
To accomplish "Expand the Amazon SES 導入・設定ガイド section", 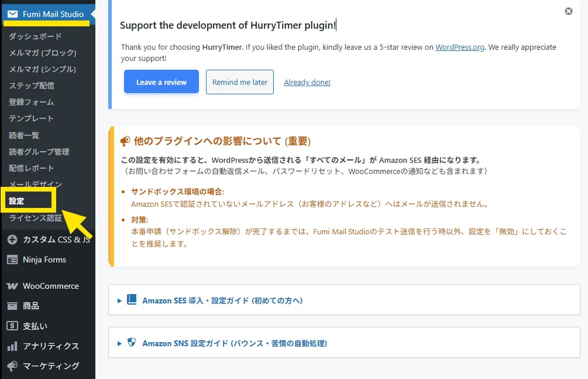I will coord(222,301).
